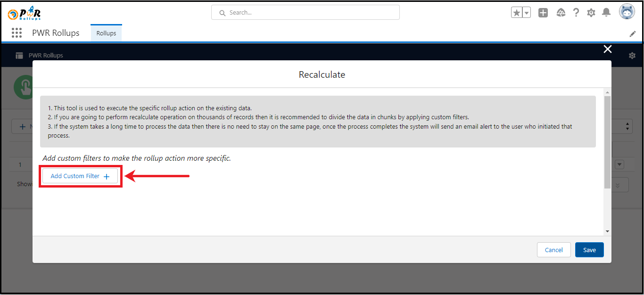
Task: Open the Trailhead learning icon
Action: [x=561, y=12]
